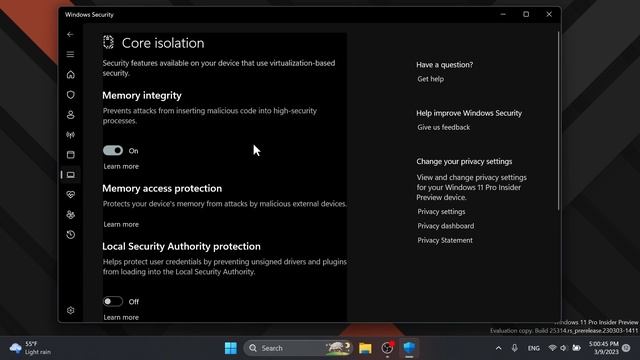Viewport: 640px width, 360px height.
Task: Open the Windows Start button
Action: (x=231, y=348)
